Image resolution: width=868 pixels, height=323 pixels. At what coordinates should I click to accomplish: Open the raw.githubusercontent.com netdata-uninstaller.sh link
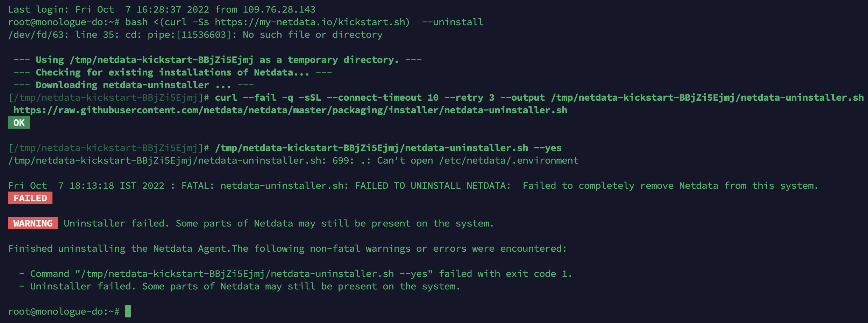[x=290, y=110]
